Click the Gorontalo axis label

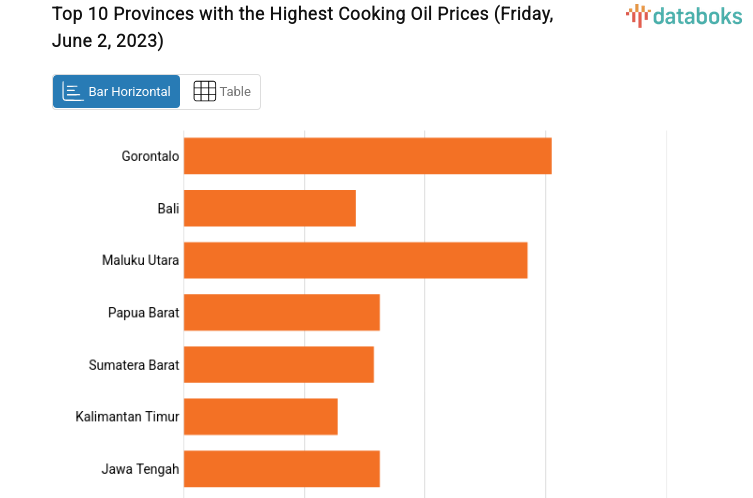point(150,156)
